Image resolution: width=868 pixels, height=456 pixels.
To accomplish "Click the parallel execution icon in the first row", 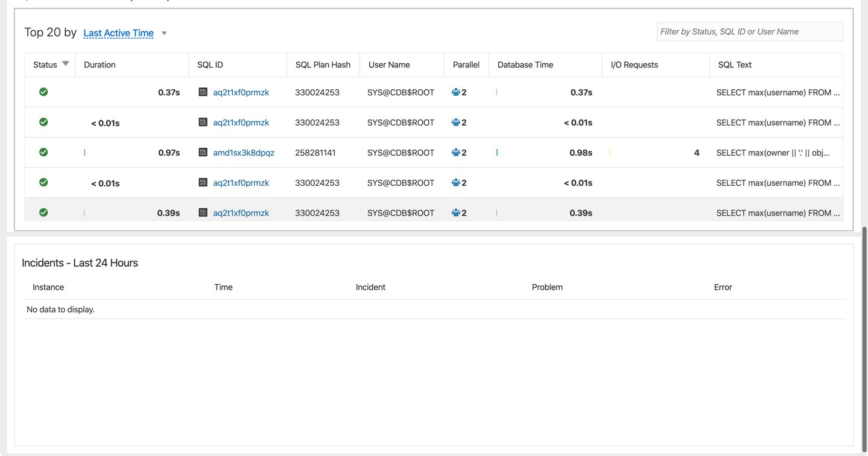I will click(456, 92).
